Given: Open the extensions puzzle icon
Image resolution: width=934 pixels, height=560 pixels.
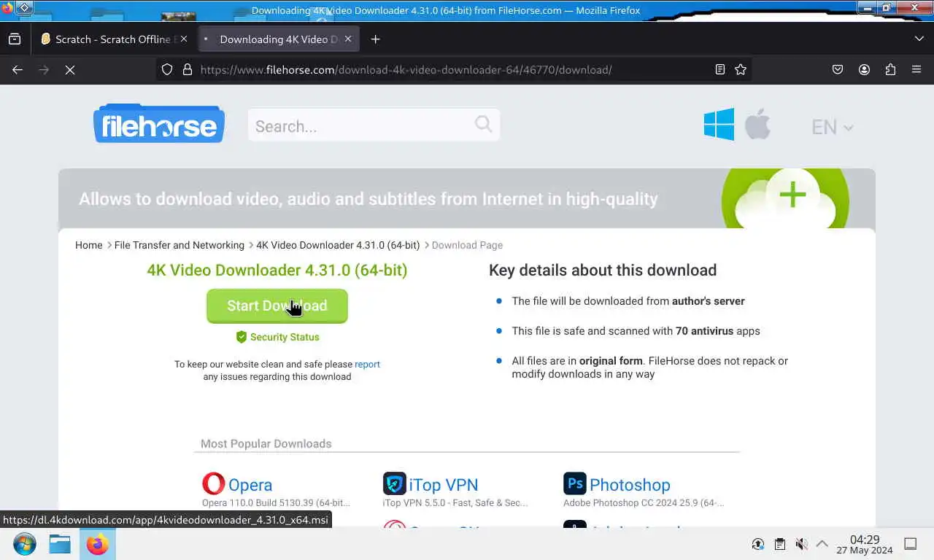Looking at the screenshot, I should click(890, 70).
